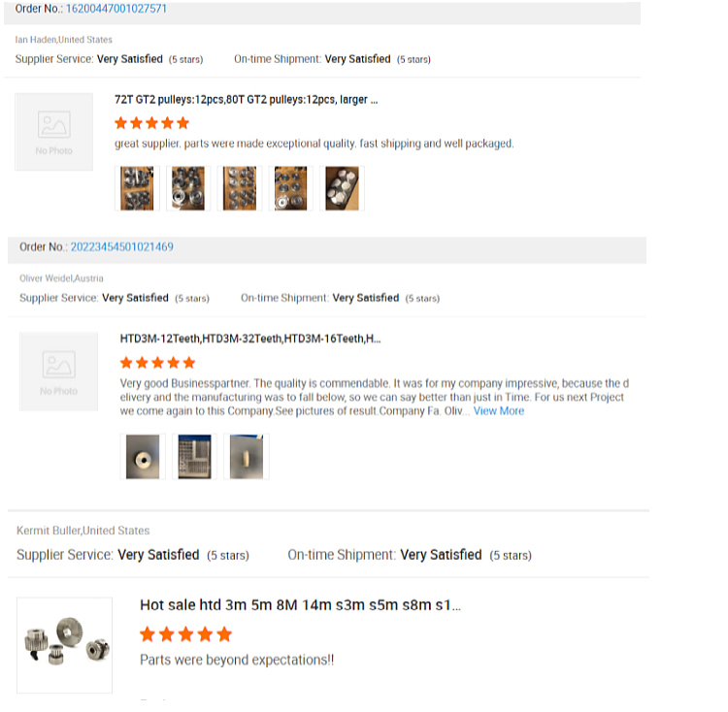
Task: View first photo in Oliver Weidel's review
Action: point(143,456)
